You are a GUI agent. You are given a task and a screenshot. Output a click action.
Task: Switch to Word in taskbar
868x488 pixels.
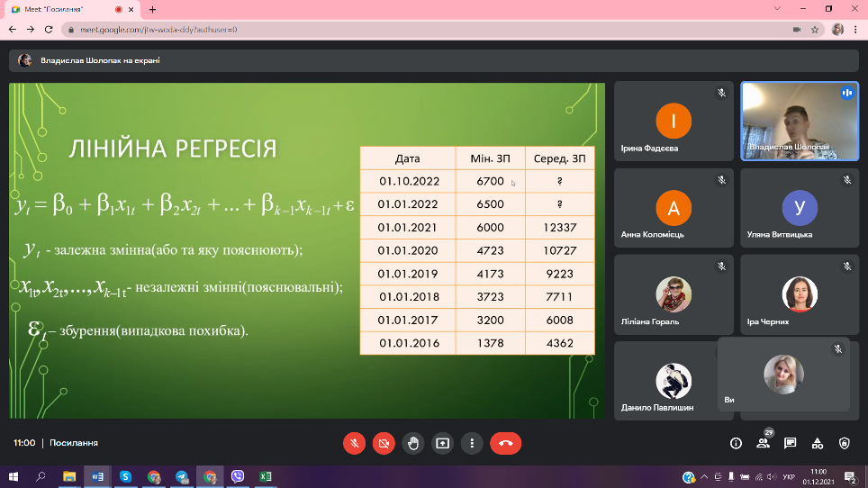(97, 476)
